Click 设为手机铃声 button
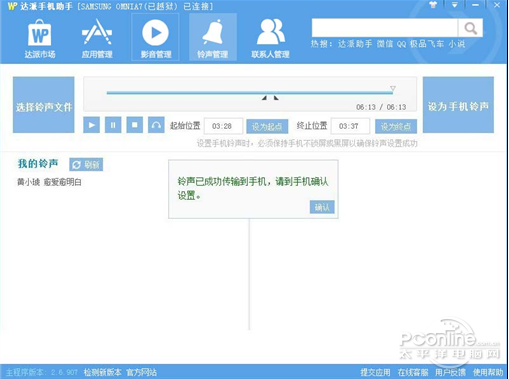Viewport: 509px width, 379px height. tap(458, 105)
